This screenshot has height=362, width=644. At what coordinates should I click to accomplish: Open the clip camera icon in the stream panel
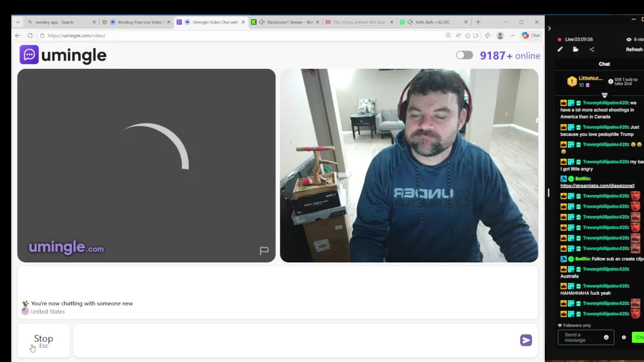(x=576, y=49)
